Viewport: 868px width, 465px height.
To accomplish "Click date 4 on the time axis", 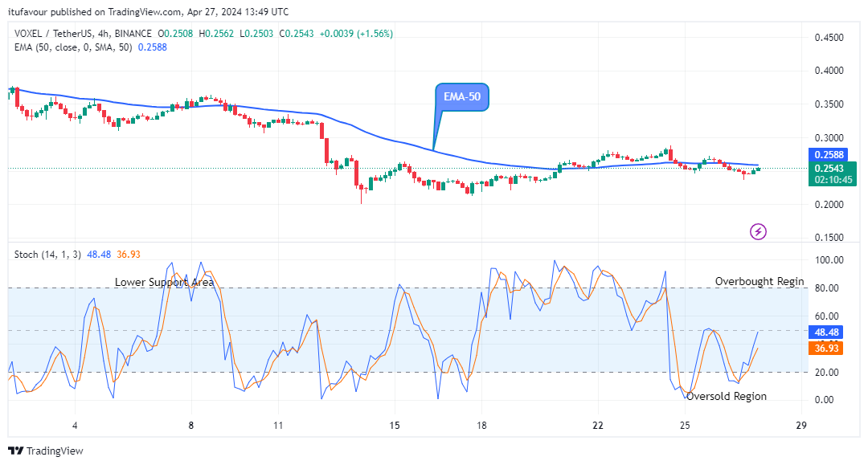I will [x=75, y=425].
